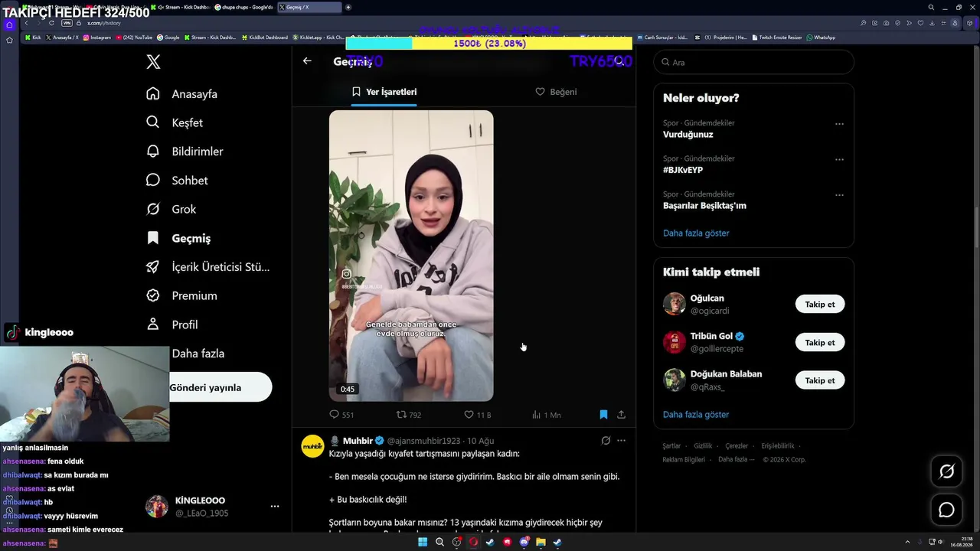Image resolution: width=980 pixels, height=551 pixels.
Task: Switch to the Yer İşaretleri tab
Action: (x=384, y=92)
